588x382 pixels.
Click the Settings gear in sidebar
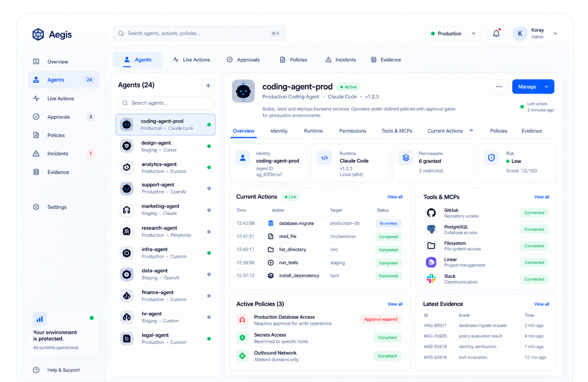(x=36, y=207)
